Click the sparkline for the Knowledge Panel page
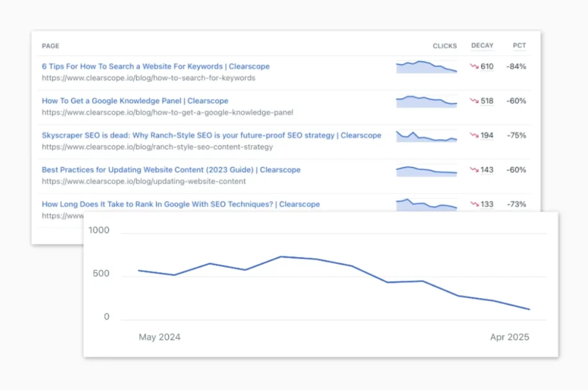This screenshot has height=390, width=588. coord(426,101)
